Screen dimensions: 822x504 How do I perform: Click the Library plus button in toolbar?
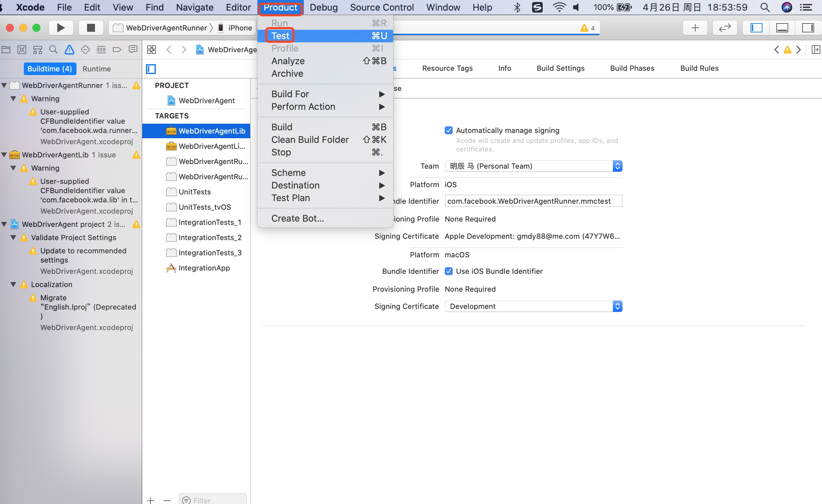click(695, 28)
